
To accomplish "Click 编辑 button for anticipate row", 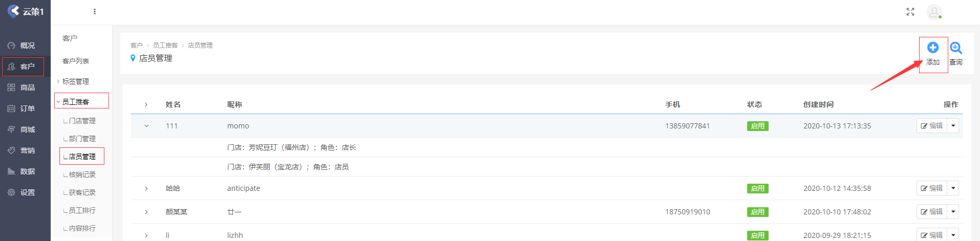I will pos(931,188).
